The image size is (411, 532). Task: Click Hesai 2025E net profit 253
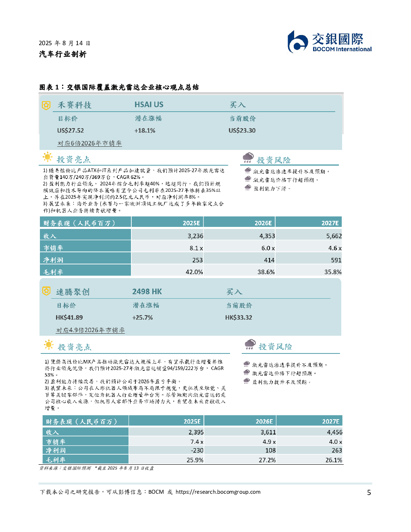coord(197,260)
